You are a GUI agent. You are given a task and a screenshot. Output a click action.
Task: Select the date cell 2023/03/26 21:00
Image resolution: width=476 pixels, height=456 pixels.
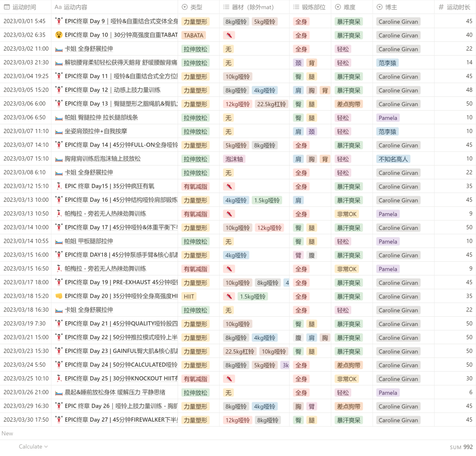point(26,392)
